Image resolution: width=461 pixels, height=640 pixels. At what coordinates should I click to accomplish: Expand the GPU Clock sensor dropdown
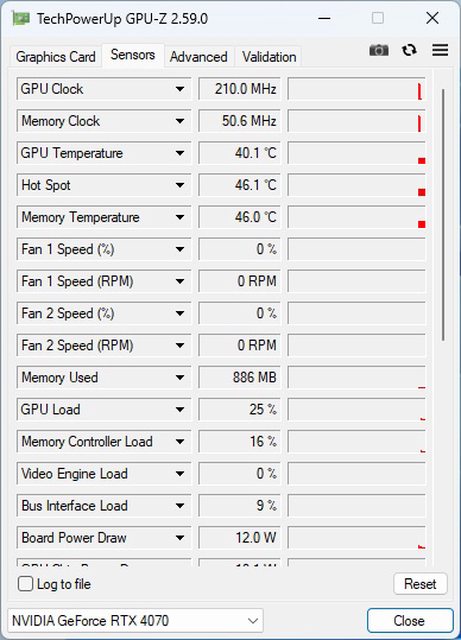coord(180,89)
